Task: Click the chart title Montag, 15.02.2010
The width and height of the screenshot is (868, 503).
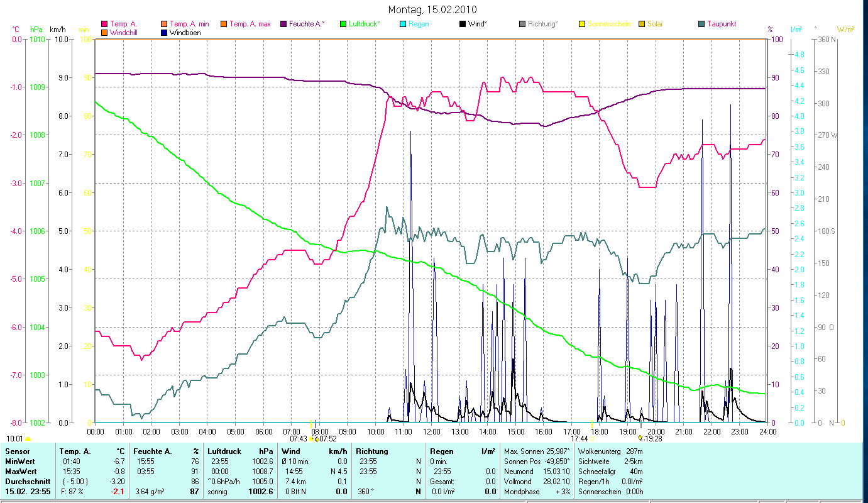Action: [x=432, y=9]
